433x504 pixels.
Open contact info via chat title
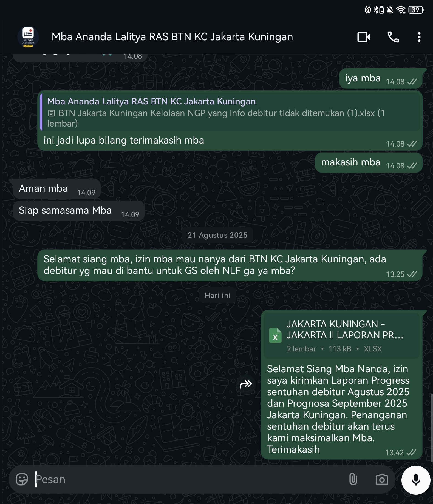172,37
